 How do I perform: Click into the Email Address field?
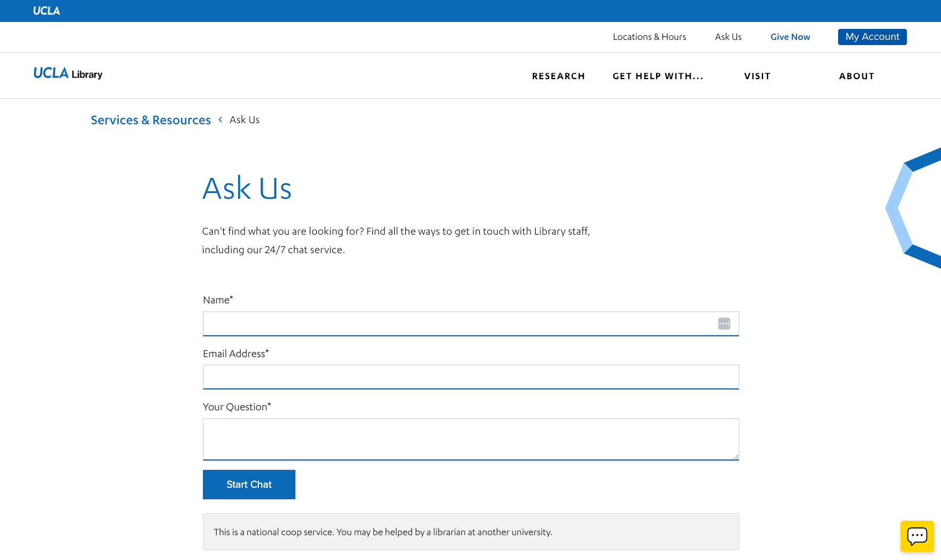pos(470,377)
